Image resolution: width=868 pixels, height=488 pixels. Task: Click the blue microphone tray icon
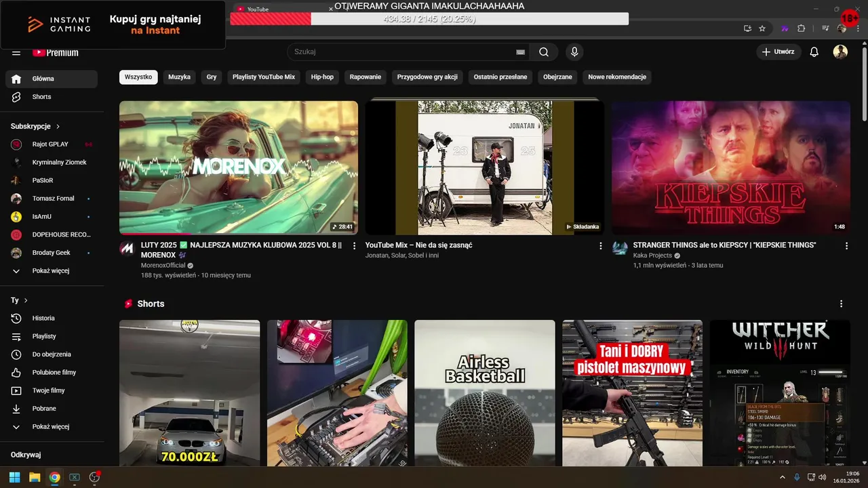pos(797,477)
